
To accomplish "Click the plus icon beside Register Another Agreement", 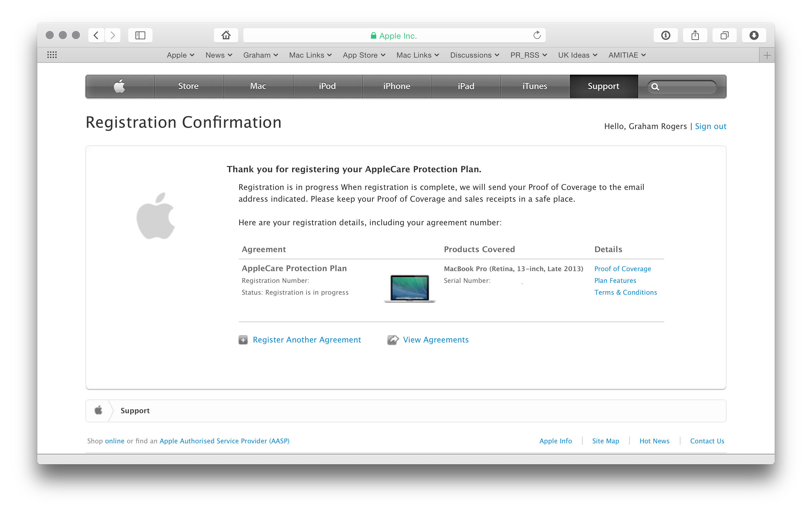I will coord(243,340).
